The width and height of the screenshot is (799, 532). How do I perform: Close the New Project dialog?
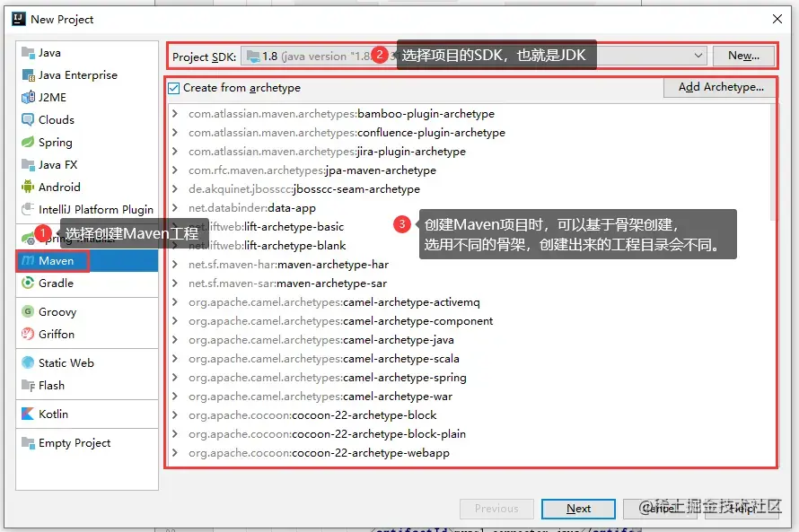click(777, 20)
